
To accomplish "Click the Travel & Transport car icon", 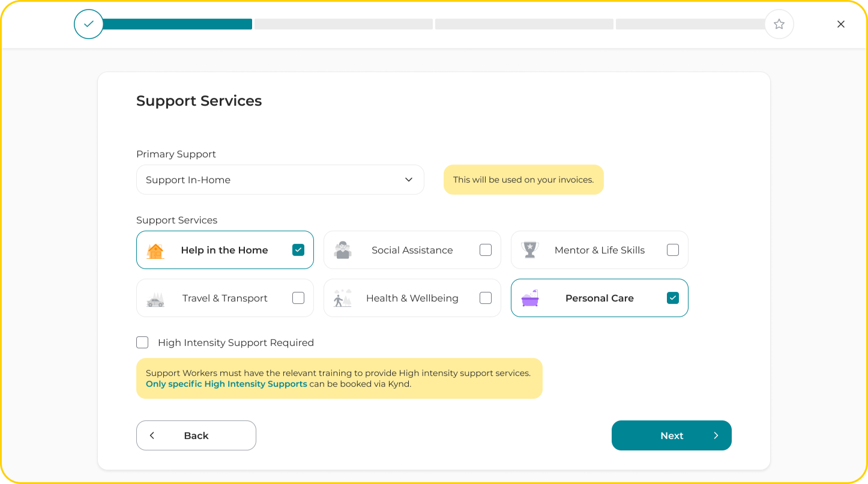I will (155, 299).
